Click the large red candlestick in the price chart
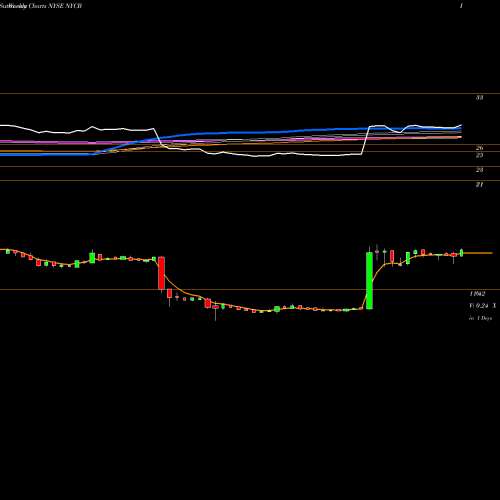This screenshot has width=500, height=500. pos(161,273)
